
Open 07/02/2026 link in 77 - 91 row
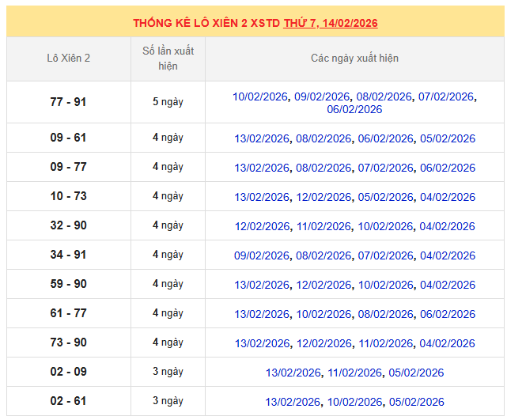pos(446,96)
